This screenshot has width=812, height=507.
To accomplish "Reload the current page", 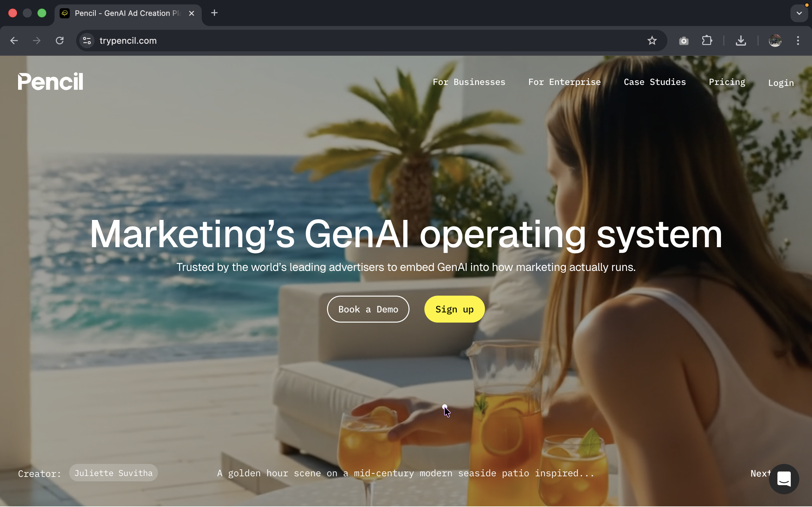I will 60,41.
